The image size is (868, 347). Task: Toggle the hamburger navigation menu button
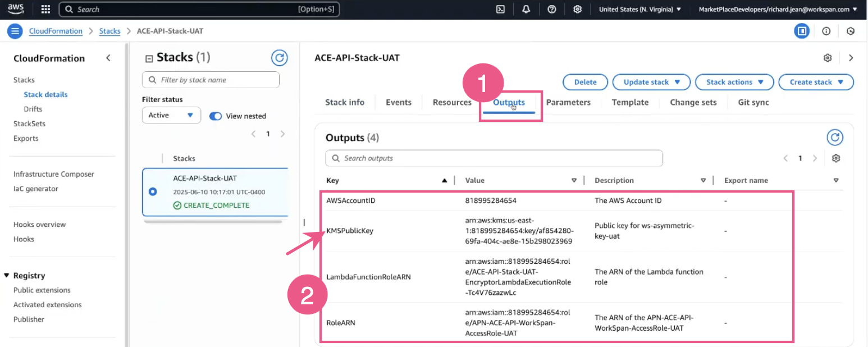point(15,31)
